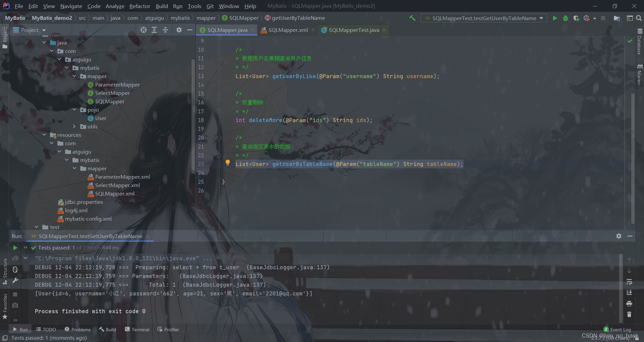Toggle Favorites side tool window
This screenshot has width=644, height=342.
[5, 306]
